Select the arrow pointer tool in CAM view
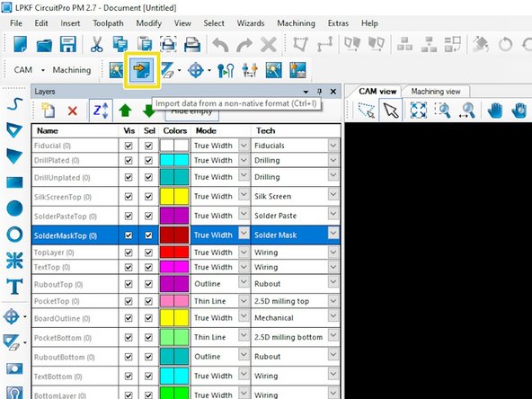Screen dimensions: 532x399 391,111
